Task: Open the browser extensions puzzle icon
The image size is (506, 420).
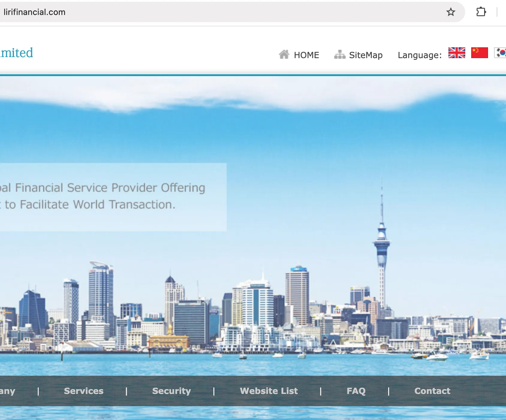Action: 481,12
